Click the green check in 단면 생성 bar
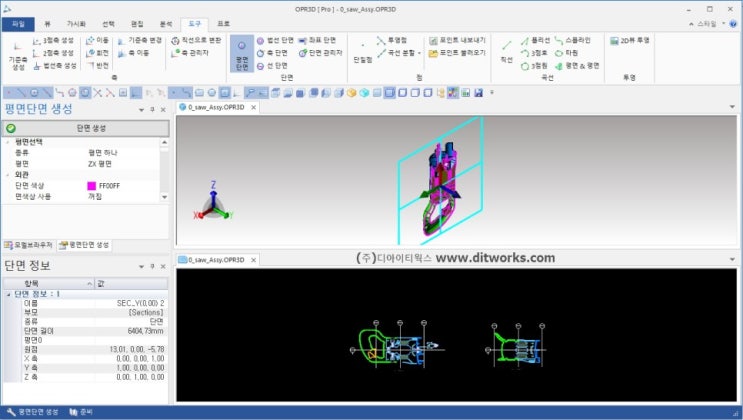743x420 pixels. coord(10,129)
